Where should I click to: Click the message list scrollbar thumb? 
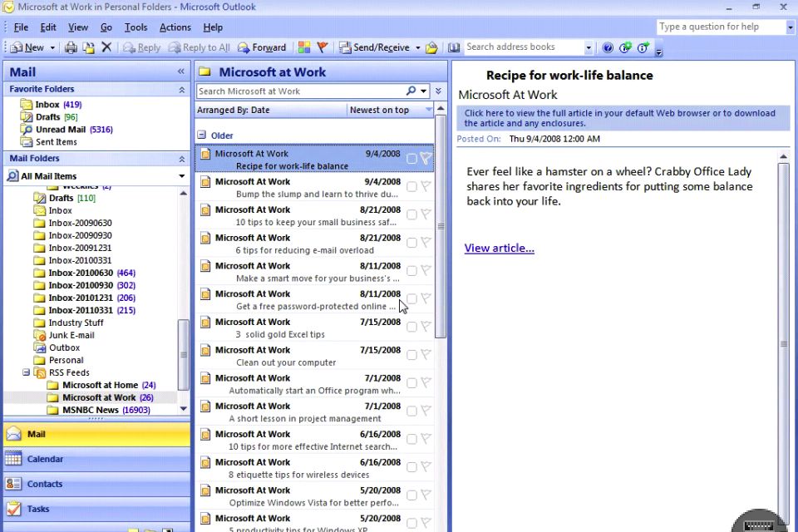pyautogui.click(x=441, y=226)
